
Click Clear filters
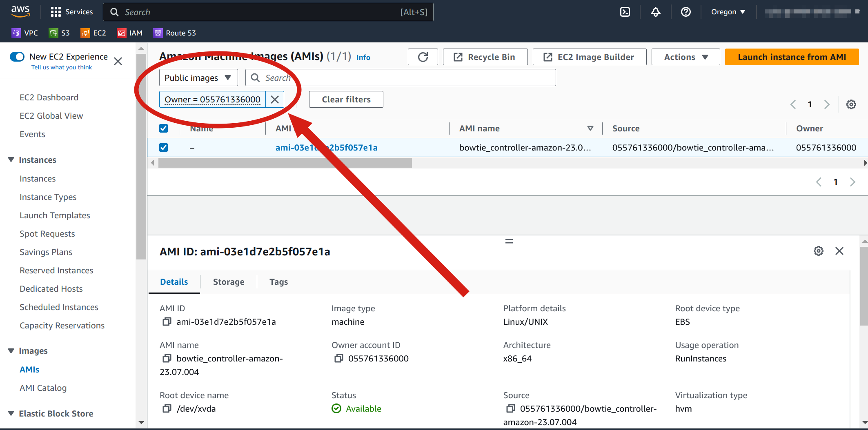pos(346,100)
